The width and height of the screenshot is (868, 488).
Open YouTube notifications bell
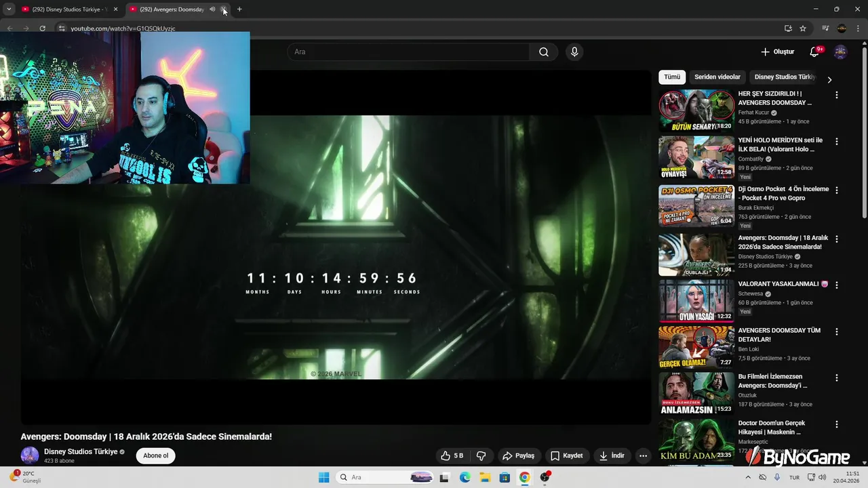coord(815,52)
